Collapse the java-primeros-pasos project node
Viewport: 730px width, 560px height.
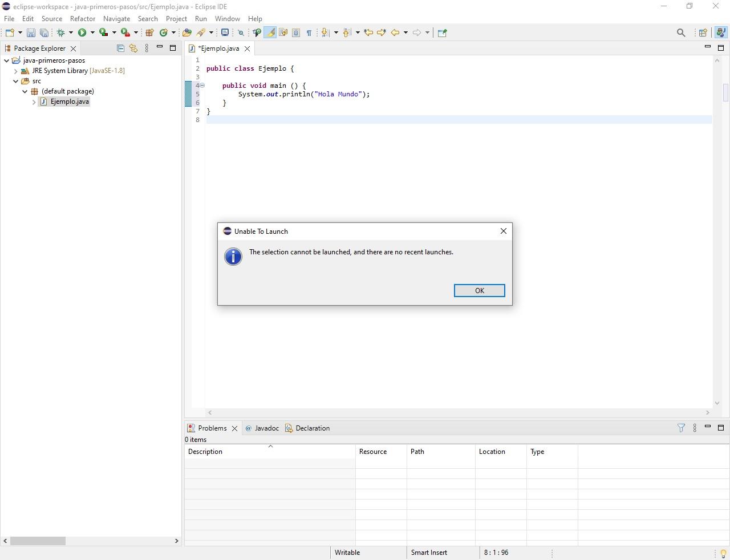(7, 60)
